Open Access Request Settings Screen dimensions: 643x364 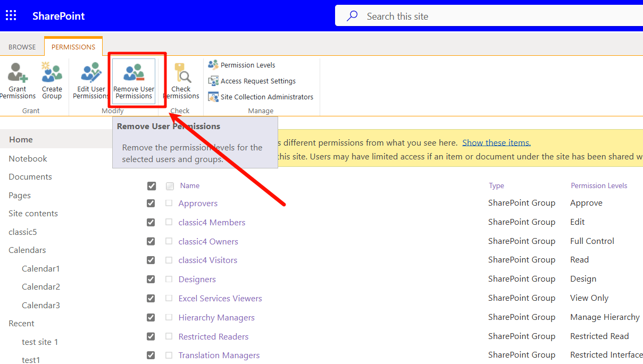point(252,81)
